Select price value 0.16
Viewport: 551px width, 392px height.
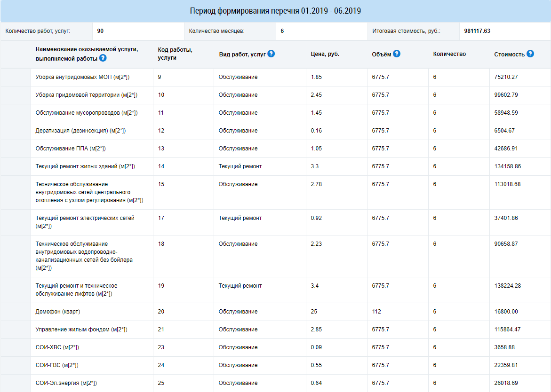[316, 131]
